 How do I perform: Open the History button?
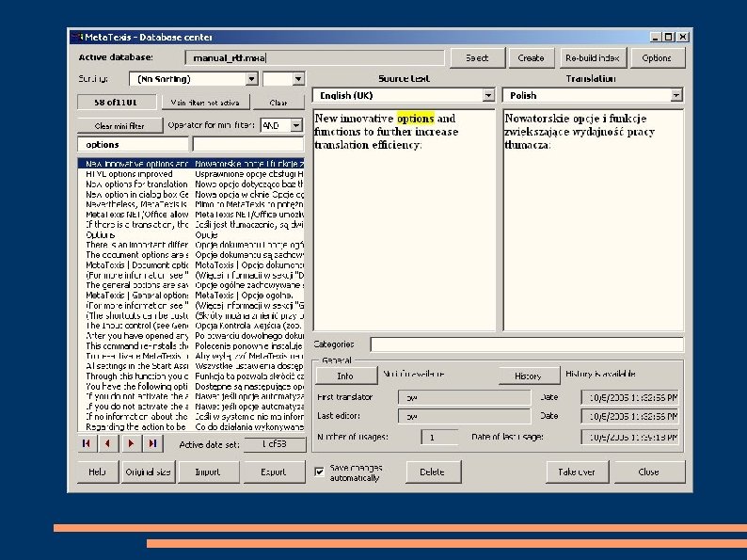(528, 376)
